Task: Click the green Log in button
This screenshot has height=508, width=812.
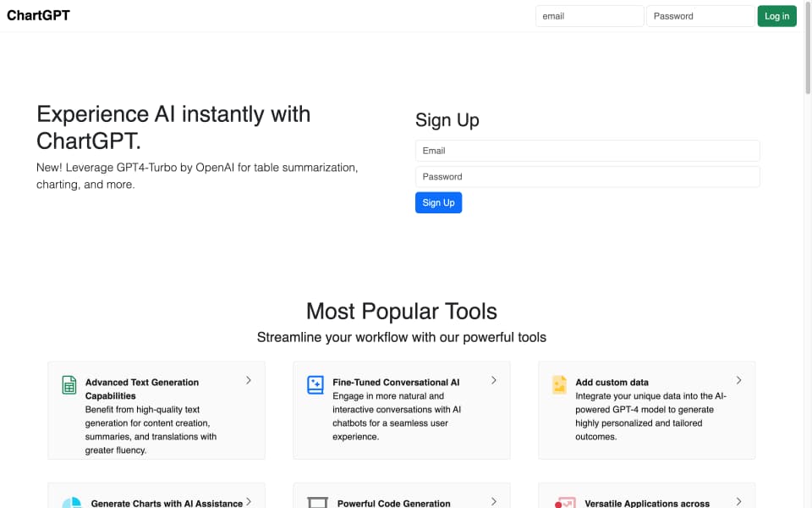Action: point(776,16)
